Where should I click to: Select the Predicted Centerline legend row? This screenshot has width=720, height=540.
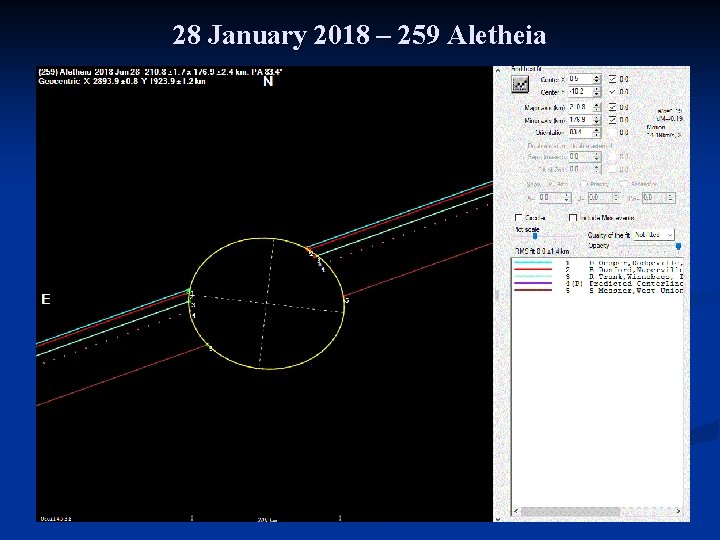[x=598, y=284]
